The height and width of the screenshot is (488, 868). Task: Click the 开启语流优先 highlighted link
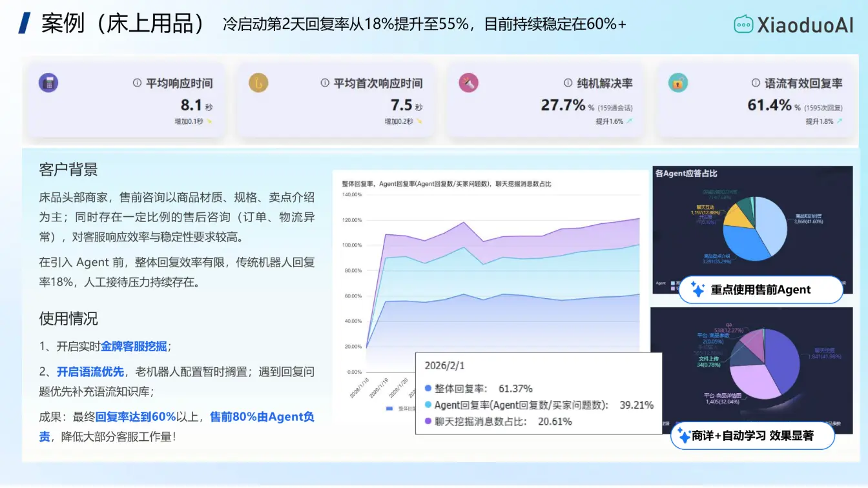(x=90, y=372)
